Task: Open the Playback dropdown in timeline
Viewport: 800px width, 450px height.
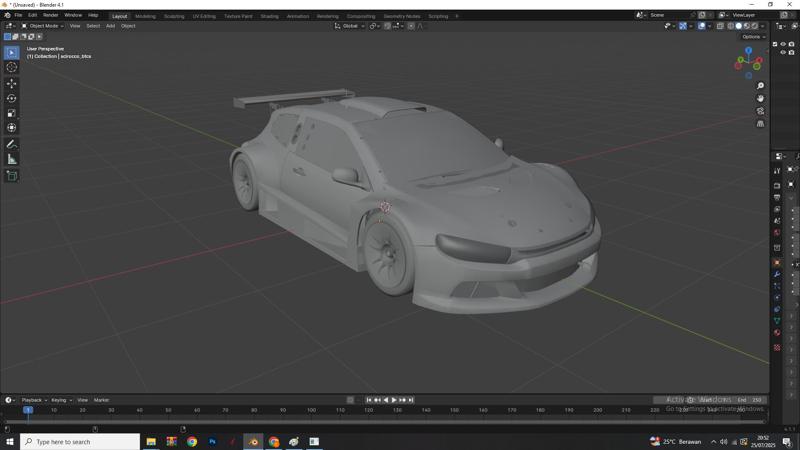Action: (x=34, y=400)
